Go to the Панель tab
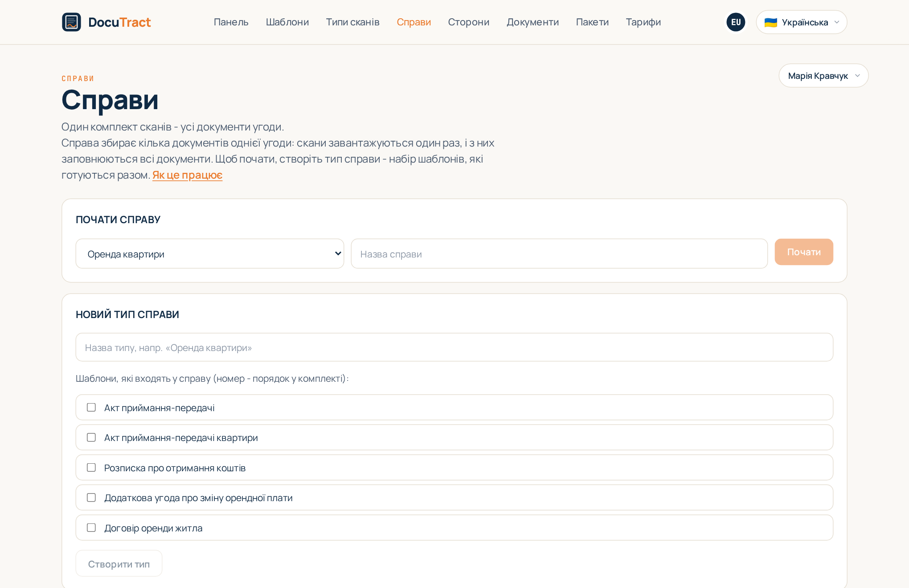 coord(231,22)
